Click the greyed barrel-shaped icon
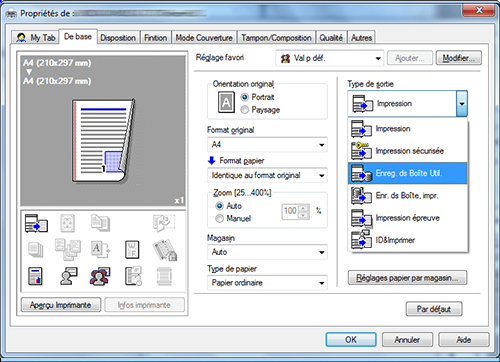Screen dimensions: 500x362 (164, 276)
